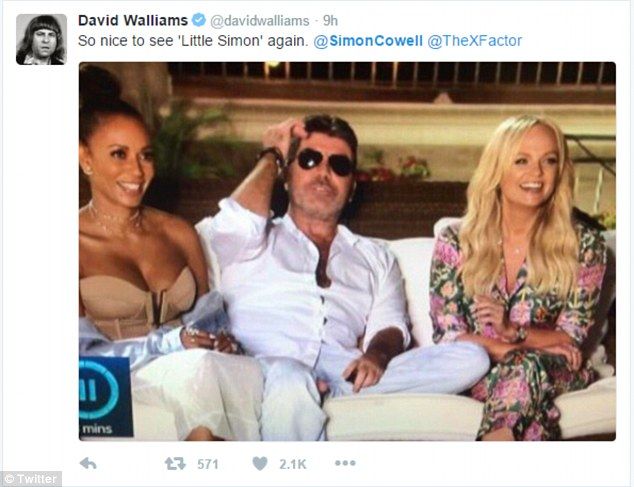Click the 2.1K likes count
This screenshot has height=487, width=634.
(293, 464)
